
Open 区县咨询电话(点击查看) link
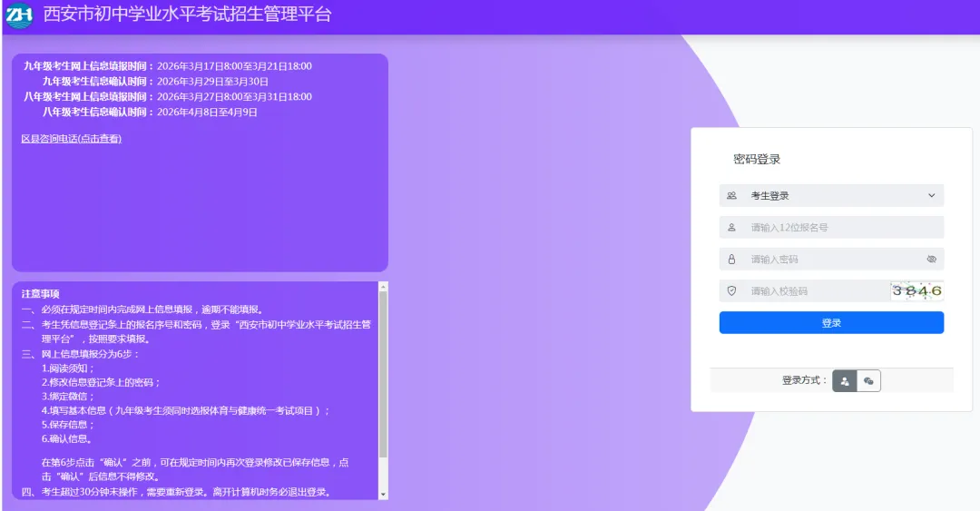tap(72, 139)
